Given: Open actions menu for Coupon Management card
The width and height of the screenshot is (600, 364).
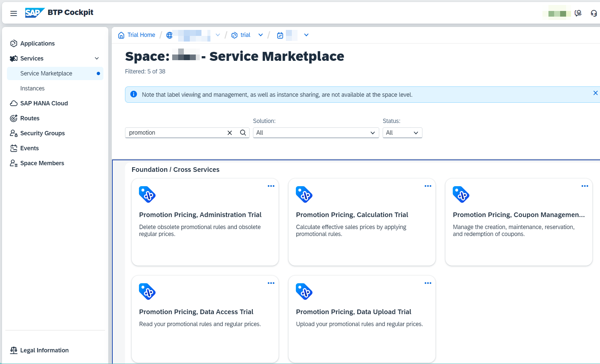Looking at the screenshot, I should pos(585,186).
